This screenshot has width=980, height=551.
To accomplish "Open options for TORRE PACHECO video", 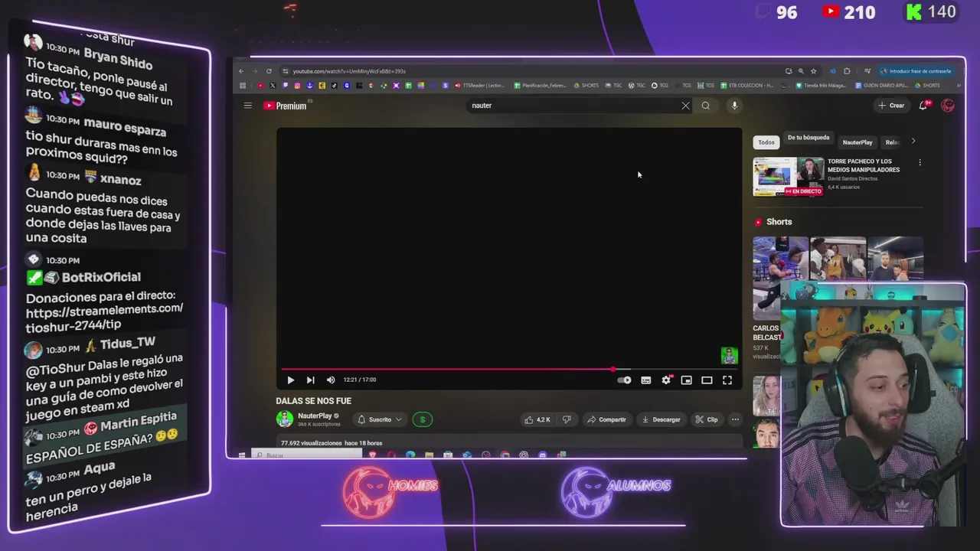I will click(x=920, y=162).
